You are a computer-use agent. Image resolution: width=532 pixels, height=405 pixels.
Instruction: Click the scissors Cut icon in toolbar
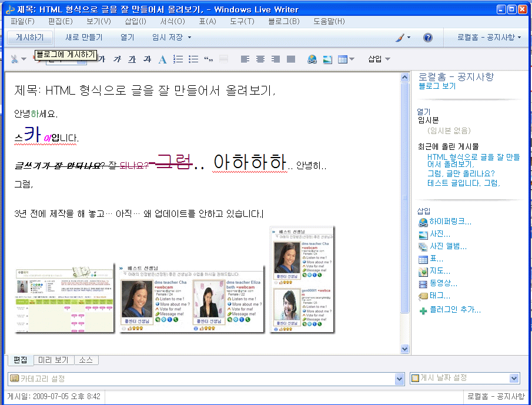pos(14,59)
